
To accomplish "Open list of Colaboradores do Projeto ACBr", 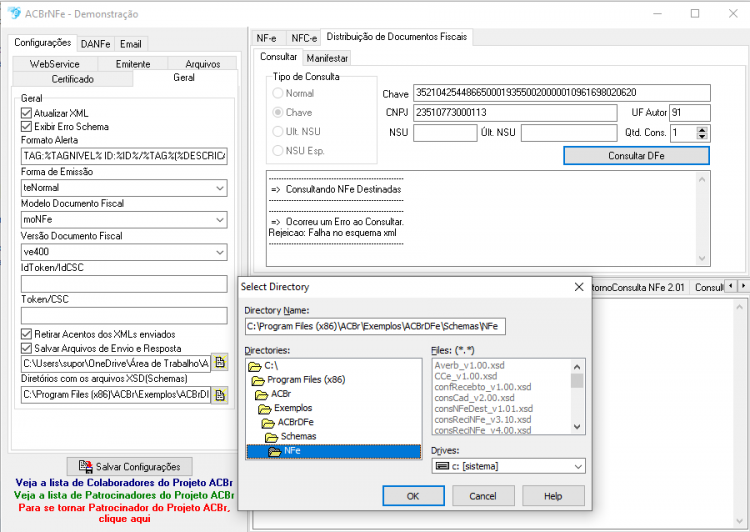I will pos(124,483).
